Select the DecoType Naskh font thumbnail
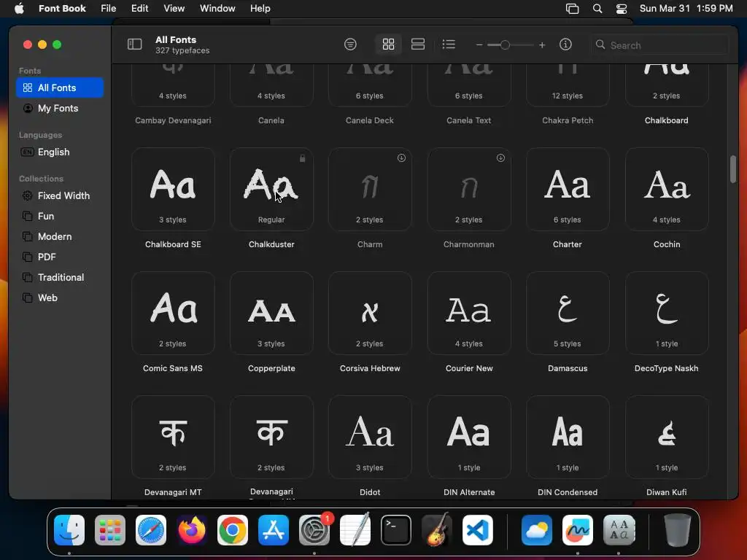This screenshot has width=747, height=560. pos(667,313)
